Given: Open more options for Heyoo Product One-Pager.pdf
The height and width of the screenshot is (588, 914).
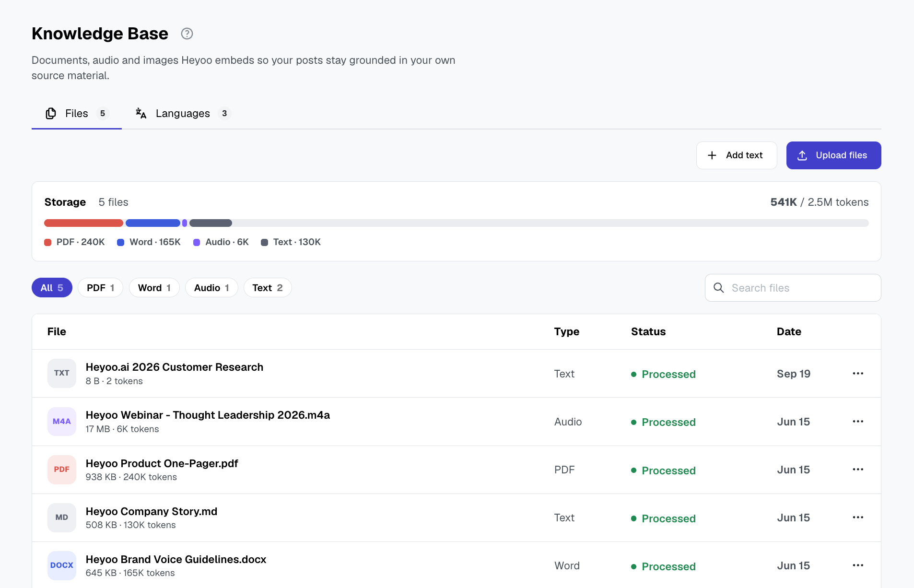Looking at the screenshot, I should click(x=858, y=469).
